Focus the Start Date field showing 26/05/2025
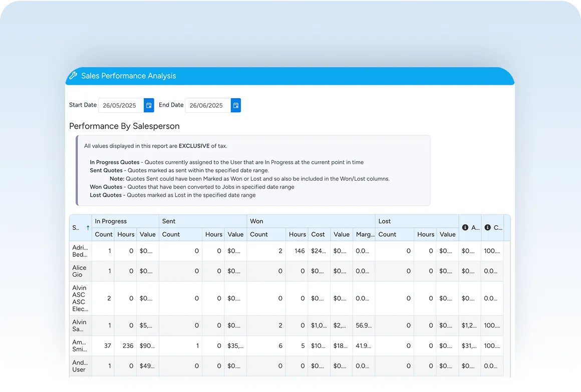The height and width of the screenshot is (392, 581). coord(121,105)
